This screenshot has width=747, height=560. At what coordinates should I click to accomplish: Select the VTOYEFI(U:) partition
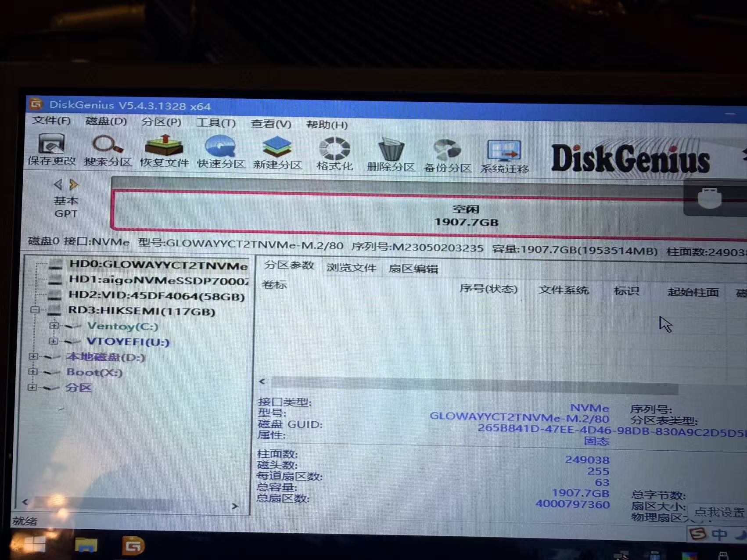coord(128,341)
